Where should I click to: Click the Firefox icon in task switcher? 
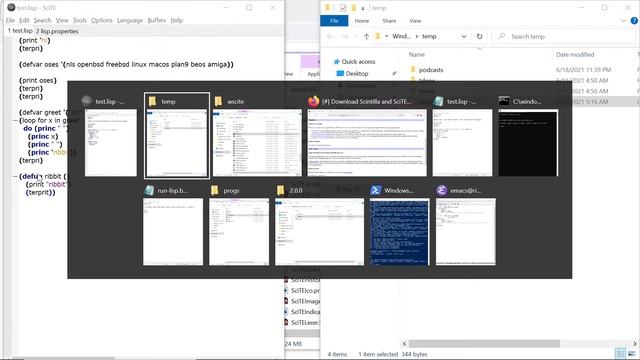tap(313, 101)
